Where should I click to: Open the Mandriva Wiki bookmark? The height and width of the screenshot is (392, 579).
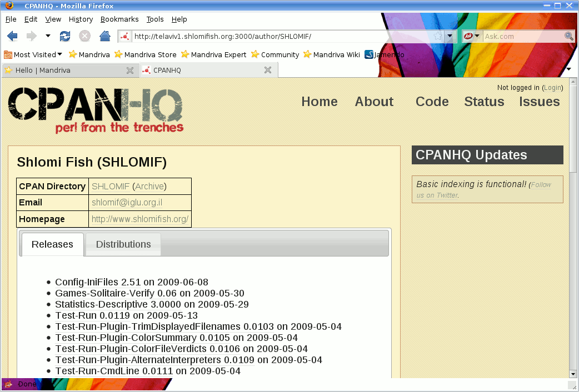pos(332,54)
